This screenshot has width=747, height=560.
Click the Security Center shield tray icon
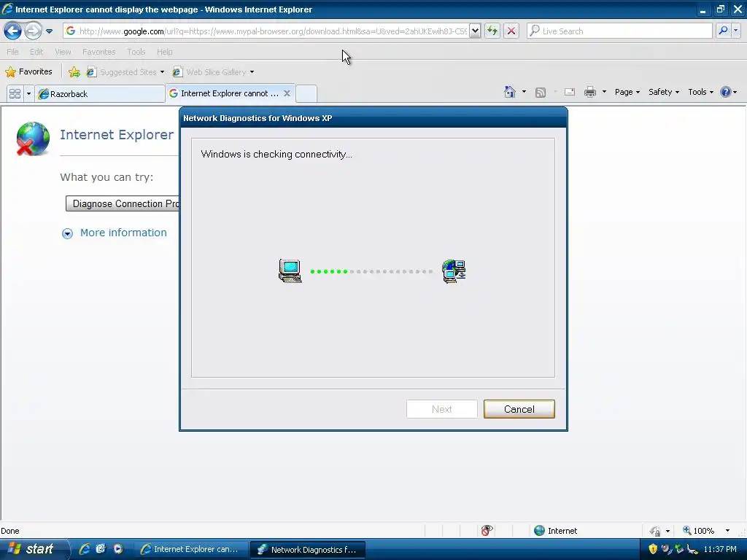click(x=653, y=549)
